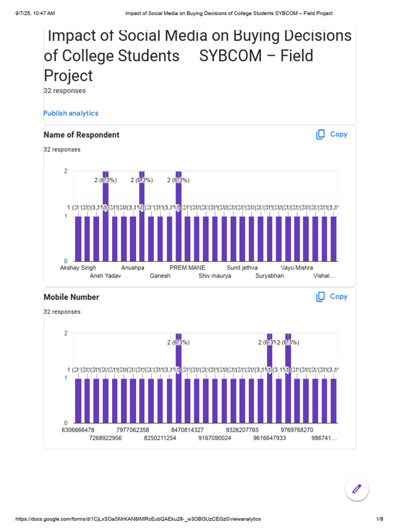Viewport: 399px width, 532px height.
Task: Click the Anushpa axis label
Action: (x=132, y=268)
